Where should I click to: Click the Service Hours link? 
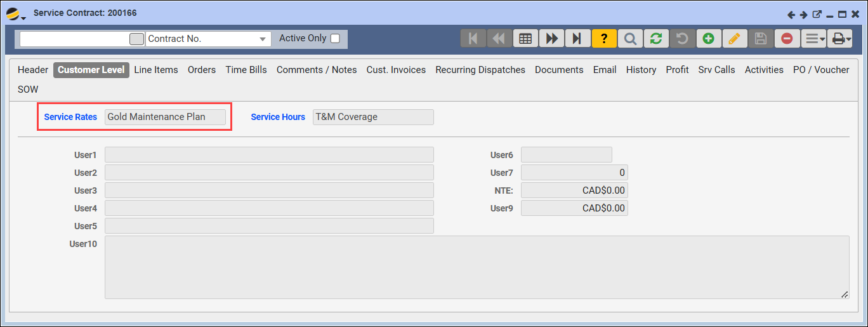(x=278, y=117)
